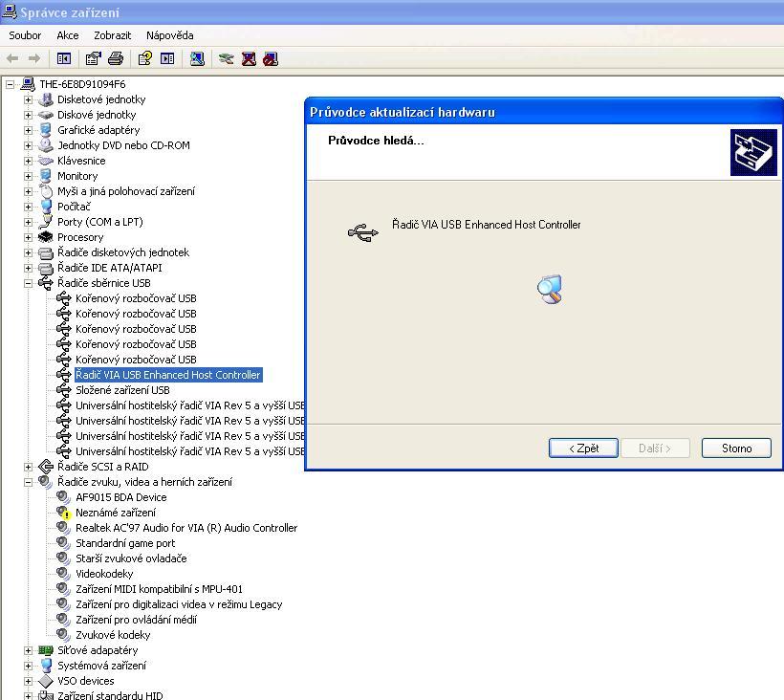Toggle the console tree pane toolbar icon

pos(63,59)
